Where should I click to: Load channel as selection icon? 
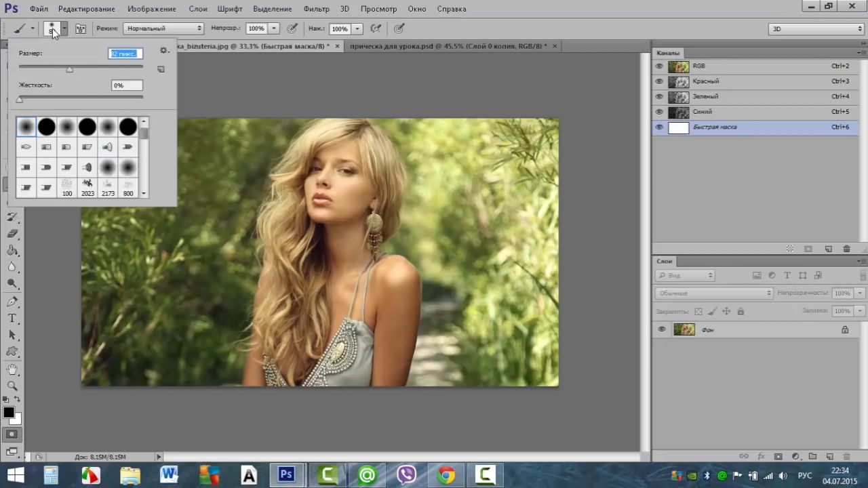coord(790,249)
